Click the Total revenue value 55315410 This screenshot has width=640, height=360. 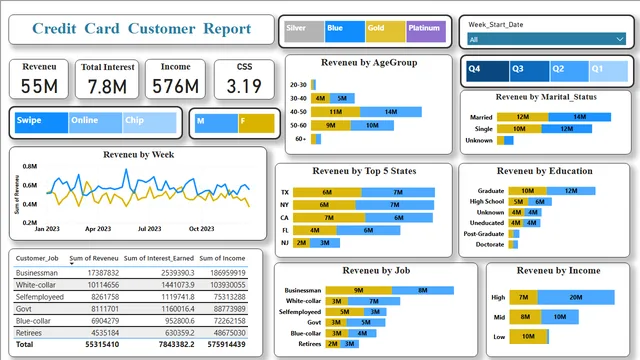[102, 344]
